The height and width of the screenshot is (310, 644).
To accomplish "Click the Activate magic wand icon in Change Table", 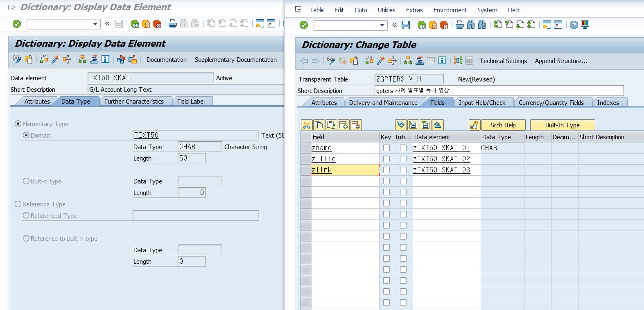I will [x=381, y=61].
